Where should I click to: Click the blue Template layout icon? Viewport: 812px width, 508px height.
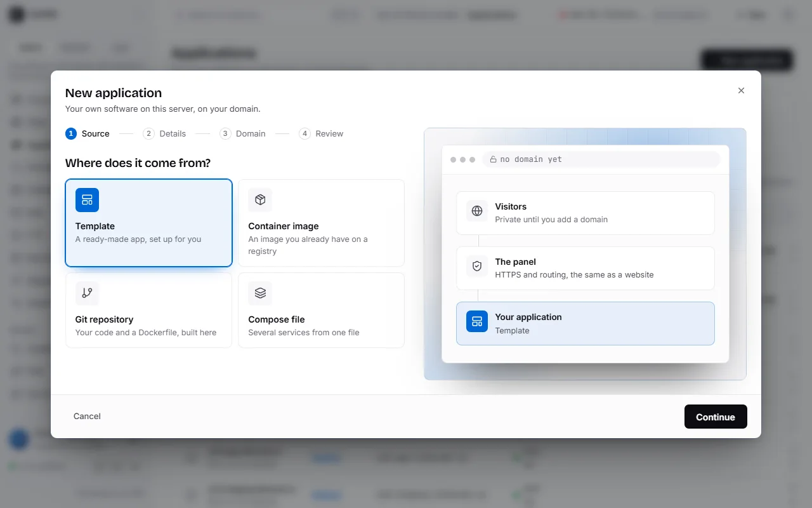point(87,200)
